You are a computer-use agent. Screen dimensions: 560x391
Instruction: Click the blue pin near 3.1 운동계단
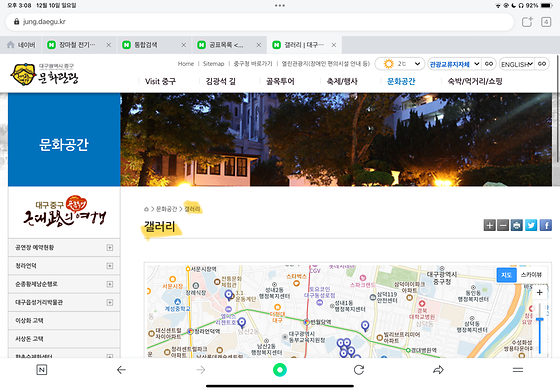[x=229, y=295]
